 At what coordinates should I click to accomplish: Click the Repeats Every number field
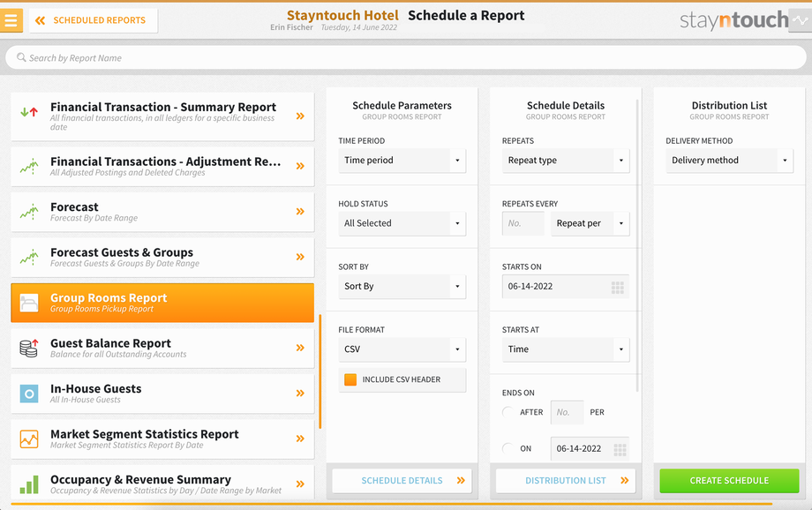coord(523,223)
